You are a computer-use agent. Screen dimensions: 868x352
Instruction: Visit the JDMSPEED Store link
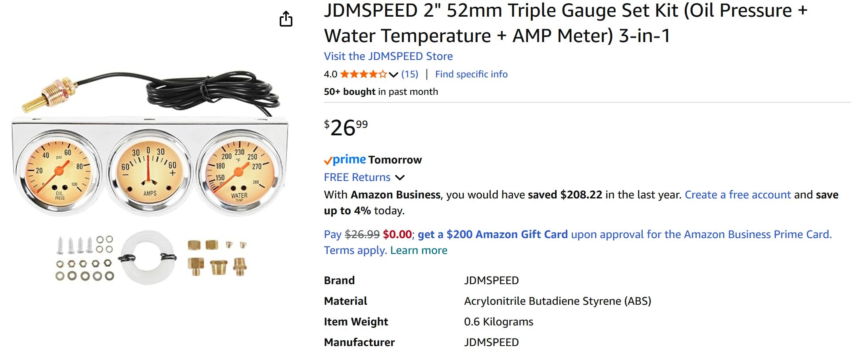[x=388, y=56]
